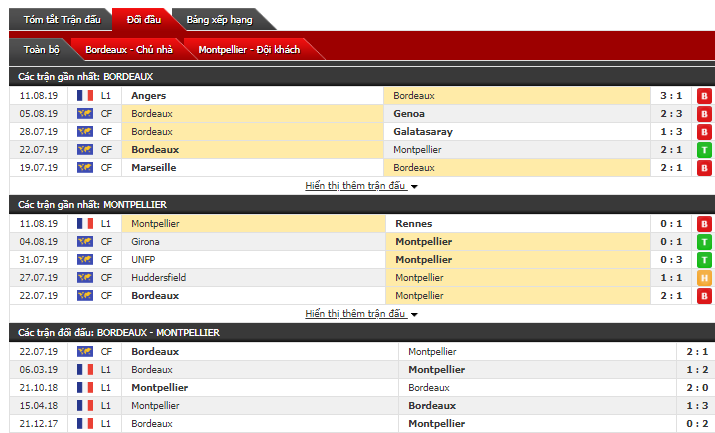
Task: Click the date 28.07.19
Action: point(39,132)
